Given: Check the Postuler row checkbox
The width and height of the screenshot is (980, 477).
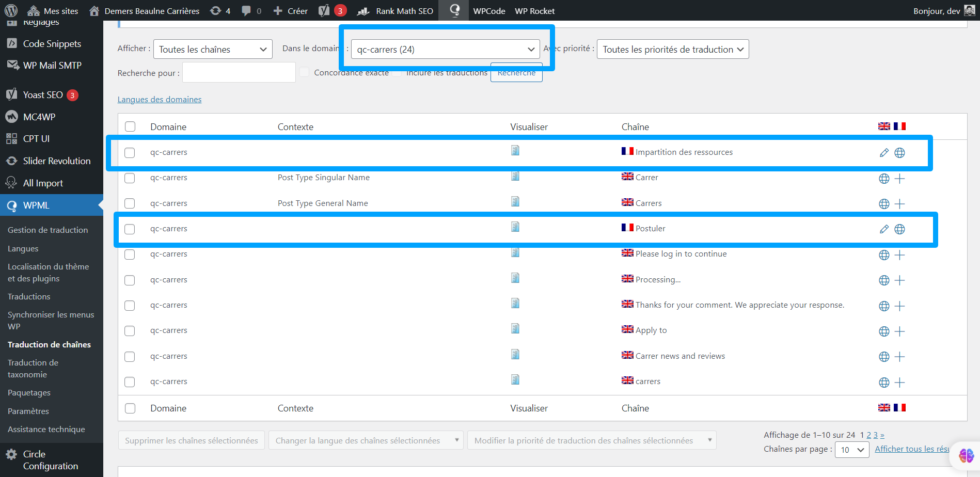Looking at the screenshot, I should (x=130, y=229).
